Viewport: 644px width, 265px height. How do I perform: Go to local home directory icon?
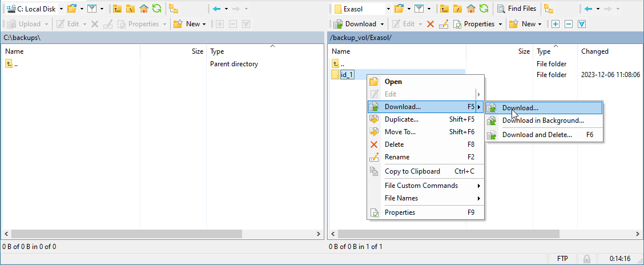pos(144,9)
